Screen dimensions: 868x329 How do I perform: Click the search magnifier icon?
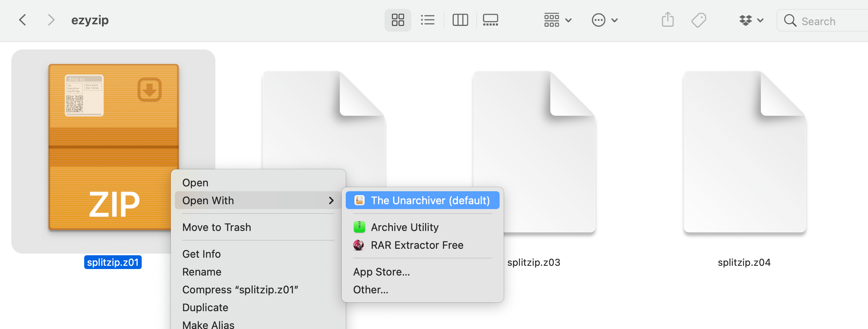coord(790,20)
